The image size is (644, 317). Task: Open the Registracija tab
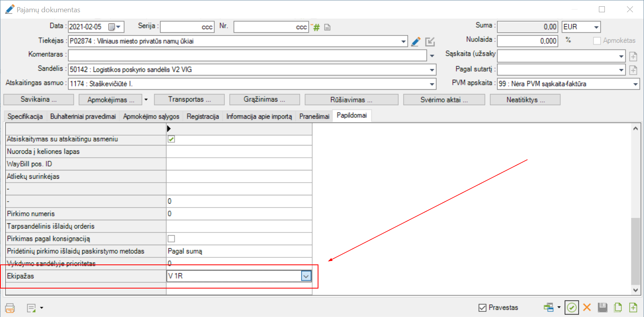tap(203, 116)
